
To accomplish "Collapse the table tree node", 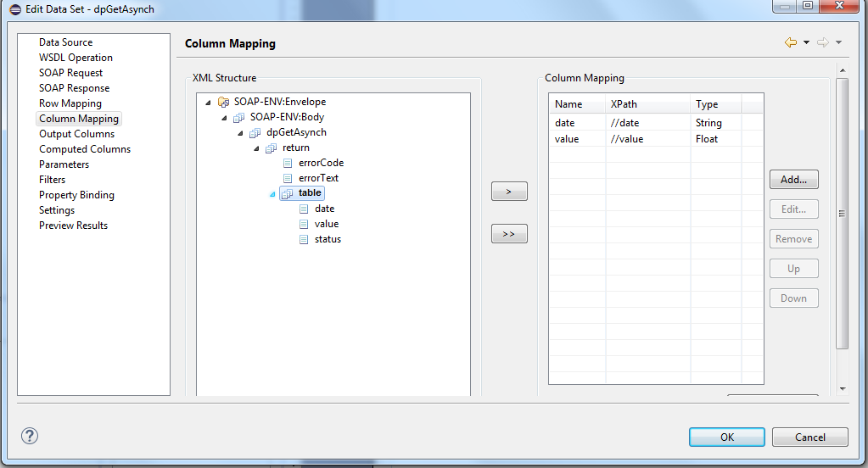I will coord(272,194).
